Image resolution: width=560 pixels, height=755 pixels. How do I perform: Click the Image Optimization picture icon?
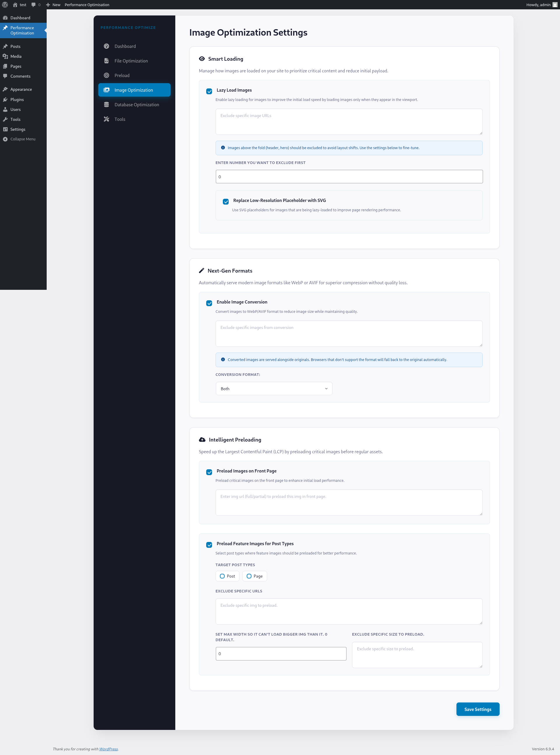coord(106,90)
